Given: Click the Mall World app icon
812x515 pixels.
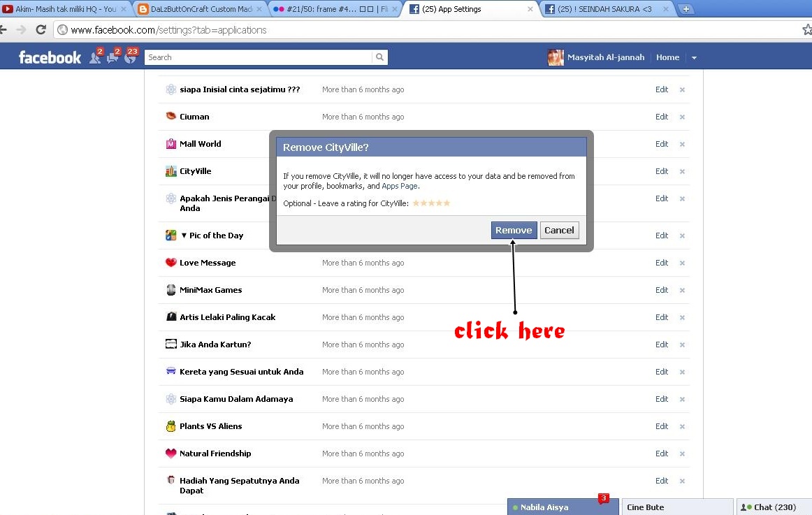Looking at the screenshot, I should click(171, 144).
